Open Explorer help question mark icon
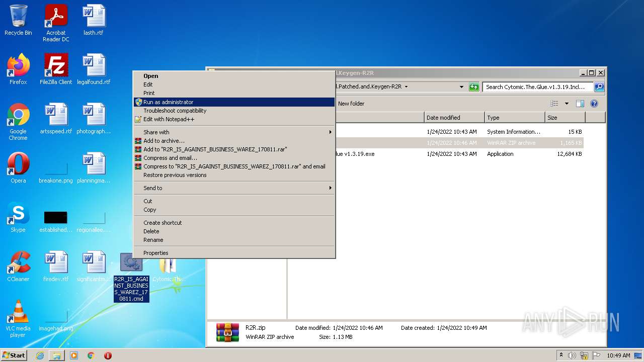 click(594, 104)
